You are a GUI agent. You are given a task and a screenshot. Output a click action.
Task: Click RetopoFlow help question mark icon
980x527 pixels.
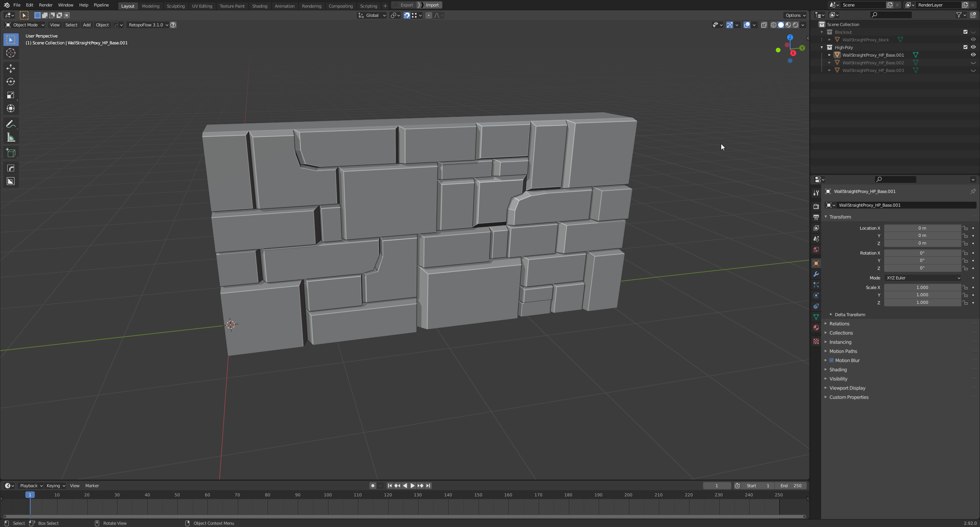[x=173, y=25]
